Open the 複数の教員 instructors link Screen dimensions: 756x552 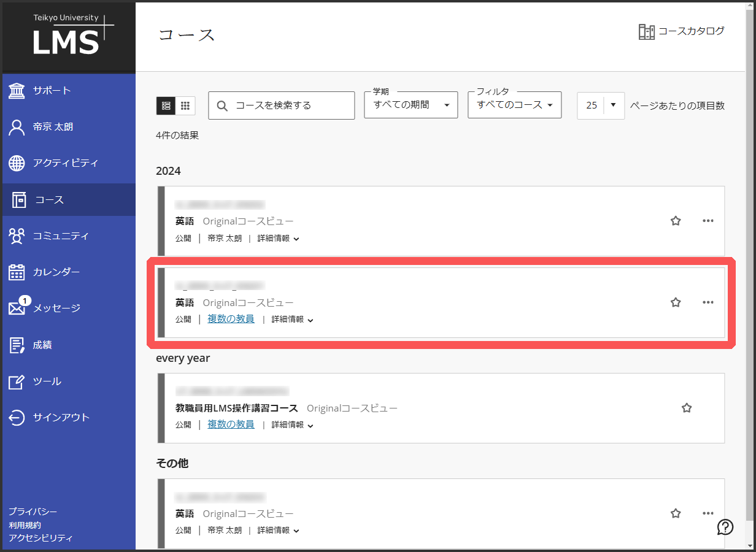[230, 319]
